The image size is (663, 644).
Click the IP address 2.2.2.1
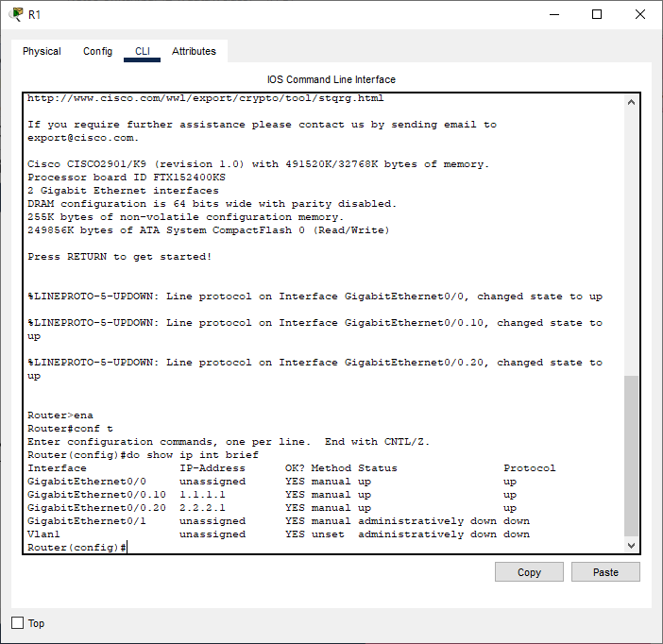[x=202, y=507]
